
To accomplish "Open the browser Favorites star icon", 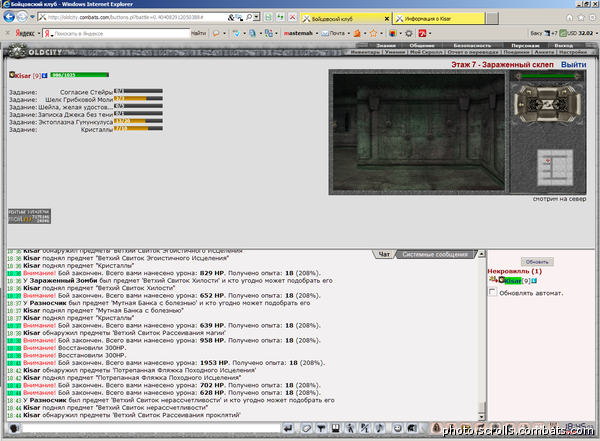I will (x=581, y=18).
